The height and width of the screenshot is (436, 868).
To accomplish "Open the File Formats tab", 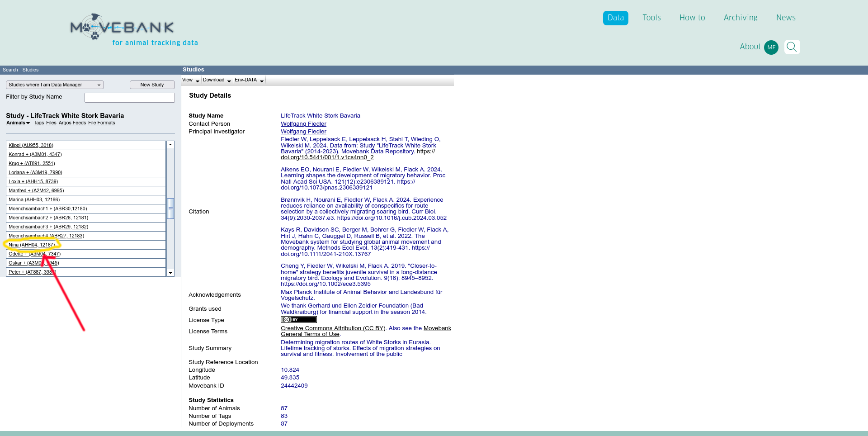I will click(x=101, y=123).
